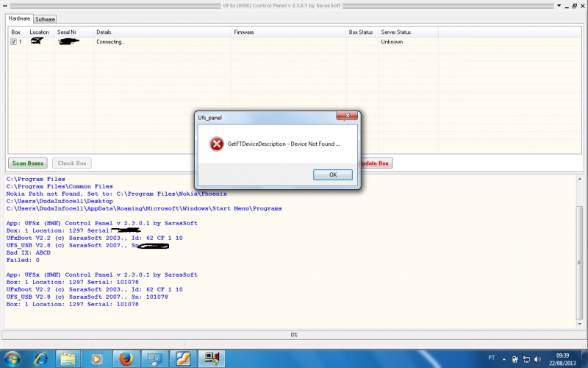Viewport: 588px width, 368px height.
Task: Click the 0% progress bar
Action: 294,335
